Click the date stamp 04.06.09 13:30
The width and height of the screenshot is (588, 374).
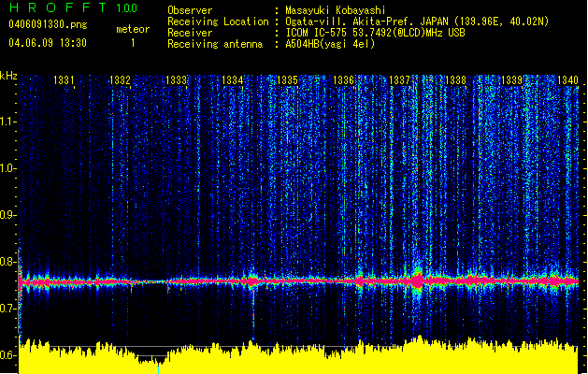click(48, 43)
